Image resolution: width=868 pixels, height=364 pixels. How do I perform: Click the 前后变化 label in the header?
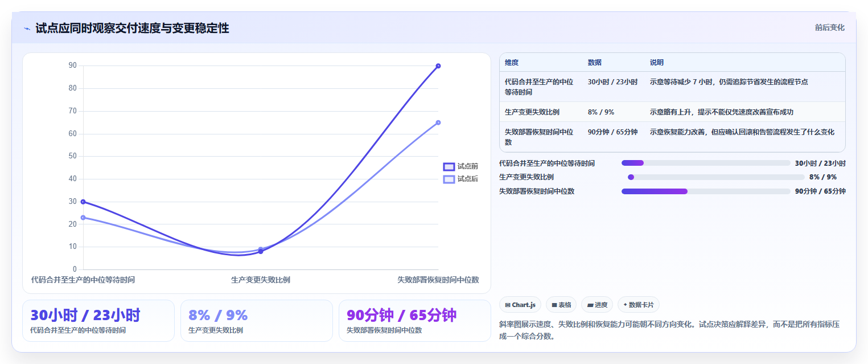click(829, 27)
